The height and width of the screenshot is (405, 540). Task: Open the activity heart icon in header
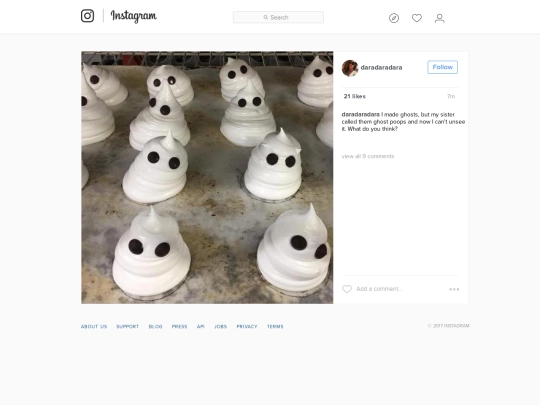pos(417,18)
